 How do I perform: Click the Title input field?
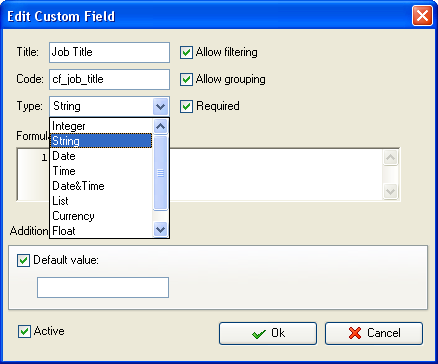(109, 52)
